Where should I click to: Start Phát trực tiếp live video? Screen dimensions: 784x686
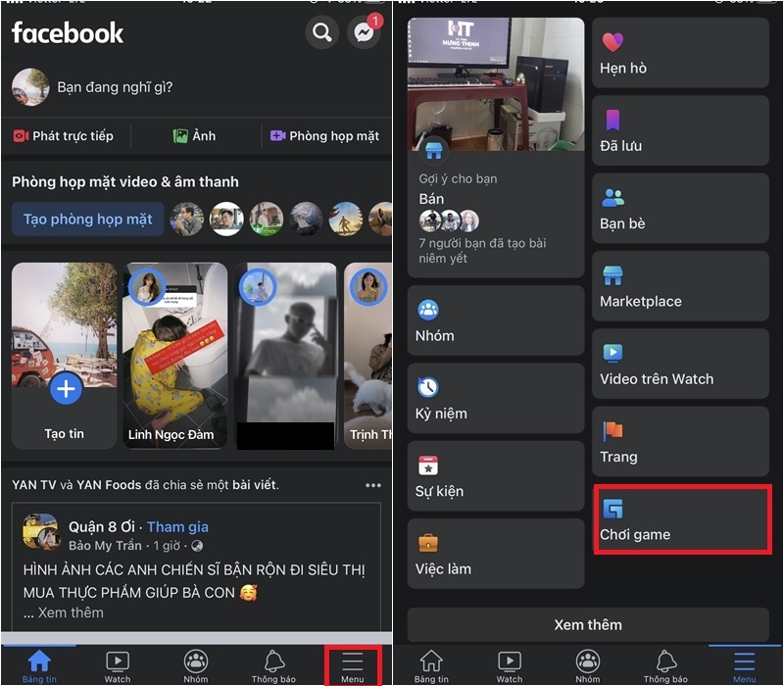[x=67, y=135]
